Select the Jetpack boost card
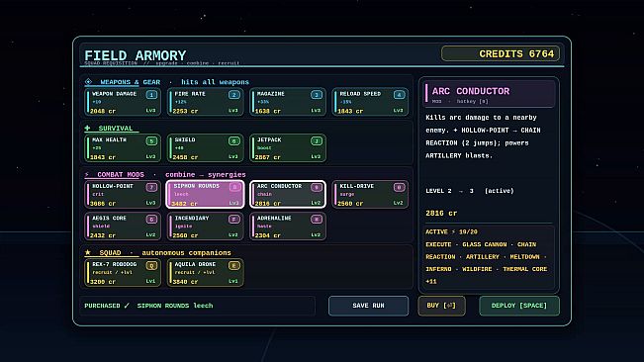This screenshot has width=644, height=362. 288,147
